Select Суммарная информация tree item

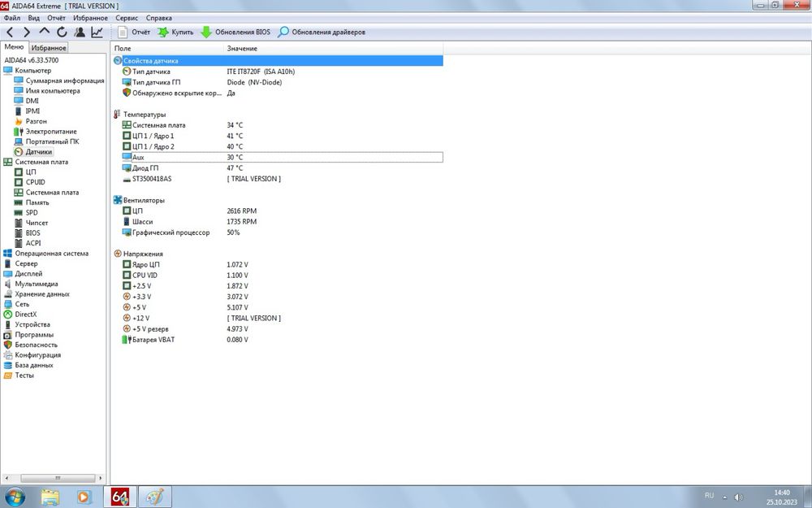point(59,80)
